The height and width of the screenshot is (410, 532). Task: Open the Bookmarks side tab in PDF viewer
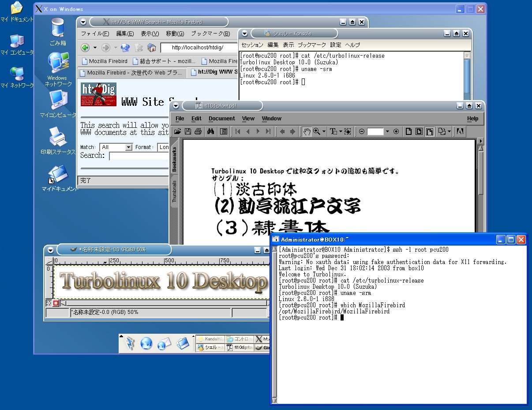click(174, 160)
